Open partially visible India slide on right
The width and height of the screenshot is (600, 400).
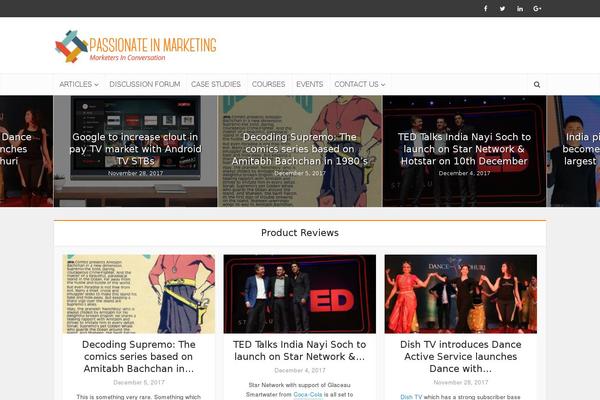tap(573, 151)
